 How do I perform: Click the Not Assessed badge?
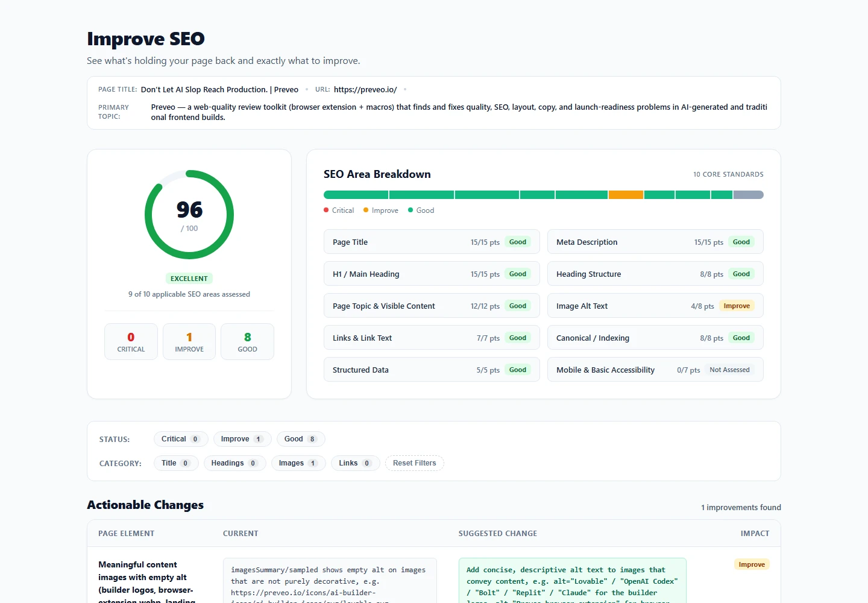[729, 370]
